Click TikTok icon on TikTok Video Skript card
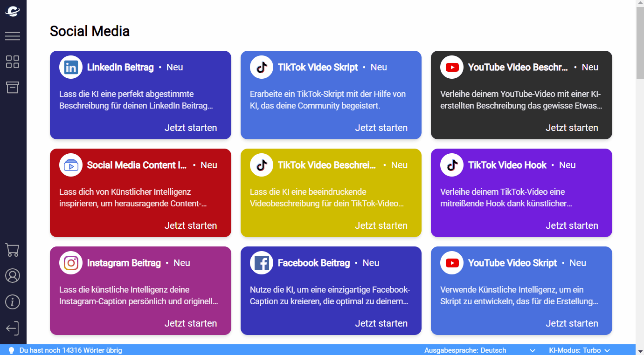 pos(262,67)
